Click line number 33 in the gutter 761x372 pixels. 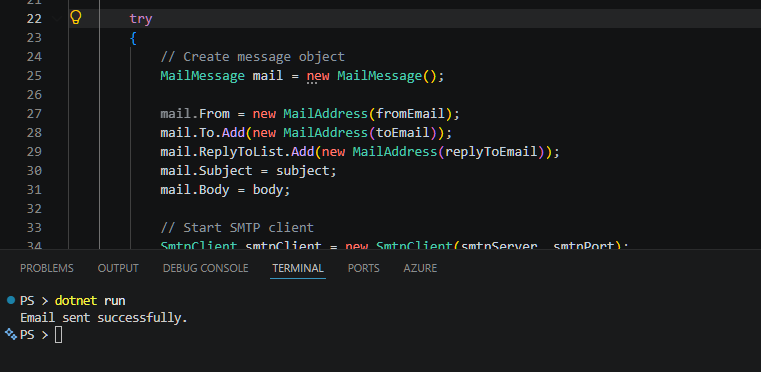click(x=34, y=228)
